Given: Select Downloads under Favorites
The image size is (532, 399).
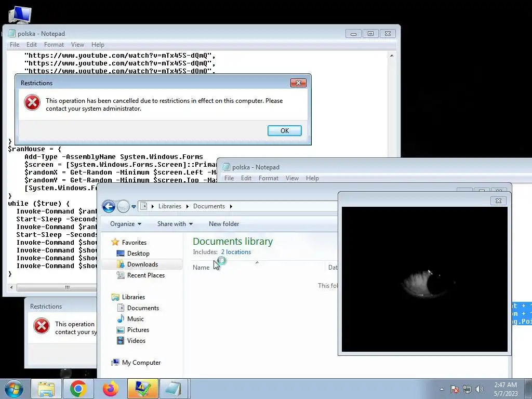Looking at the screenshot, I should [142, 264].
